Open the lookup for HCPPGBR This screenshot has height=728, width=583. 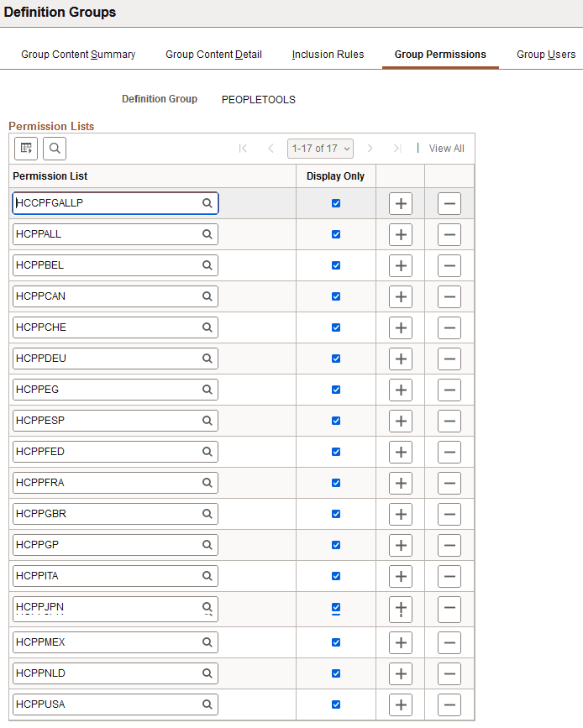[x=207, y=513]
